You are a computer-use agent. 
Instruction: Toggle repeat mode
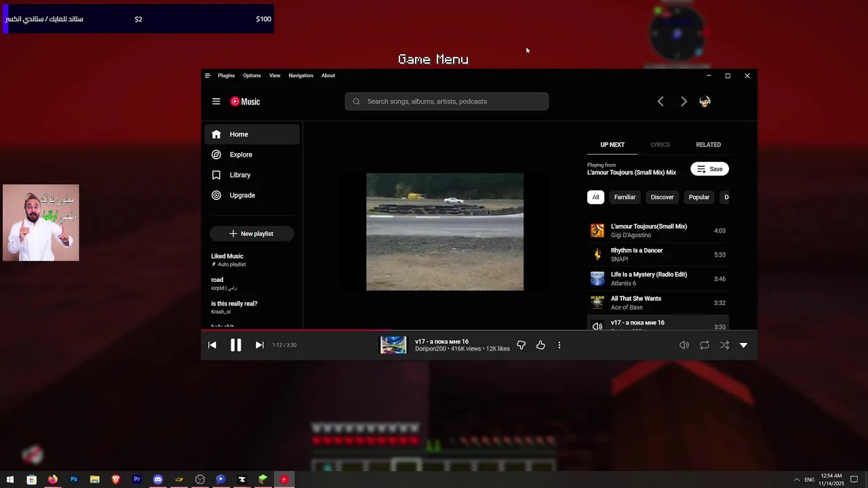(x=705, y=345)
